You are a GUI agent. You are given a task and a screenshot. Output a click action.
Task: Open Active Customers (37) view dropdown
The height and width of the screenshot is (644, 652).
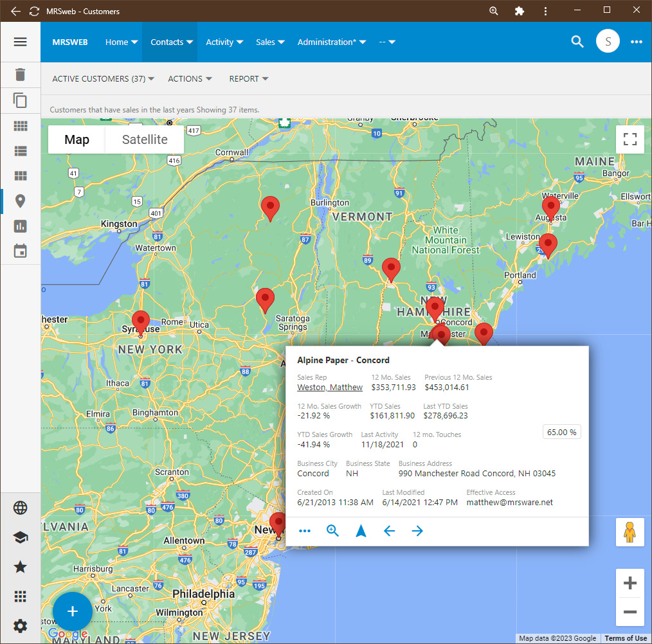103,78
